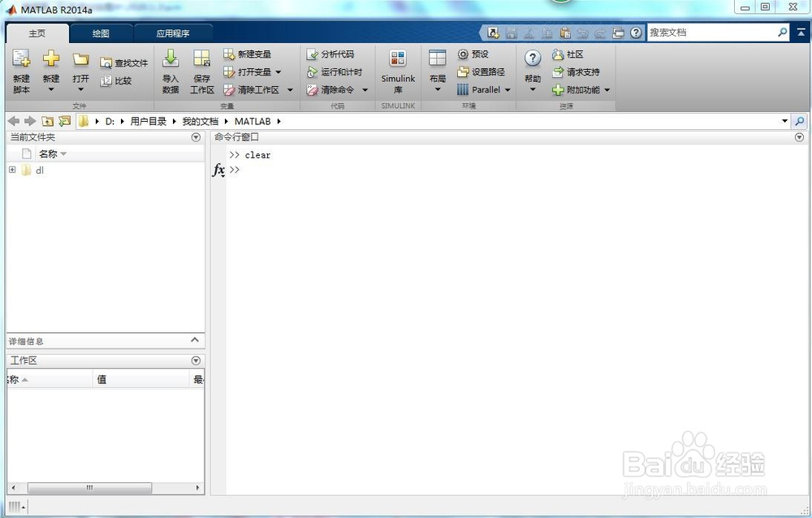Click quick access switch windows icon

coord(618,32)
